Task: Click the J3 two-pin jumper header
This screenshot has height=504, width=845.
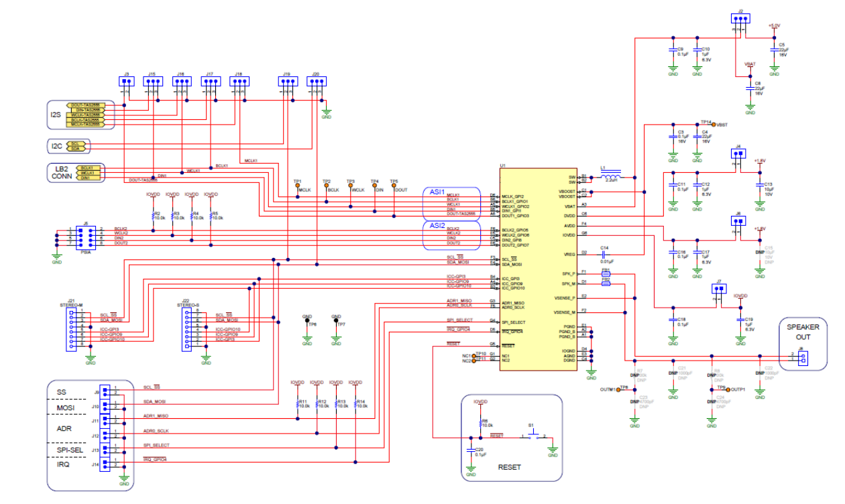Action: click(x=125, y=82)
